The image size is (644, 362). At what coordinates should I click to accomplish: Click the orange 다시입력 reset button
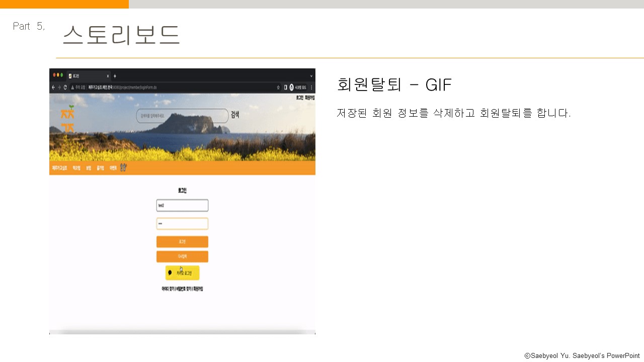coord(182,256)
